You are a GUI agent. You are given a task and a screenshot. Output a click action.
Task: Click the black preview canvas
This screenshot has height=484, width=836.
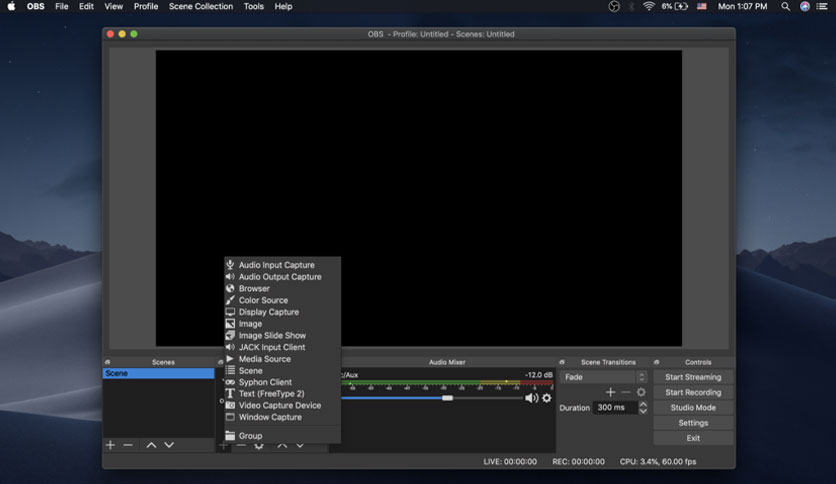pyautogui.click(x=419, y=198)
